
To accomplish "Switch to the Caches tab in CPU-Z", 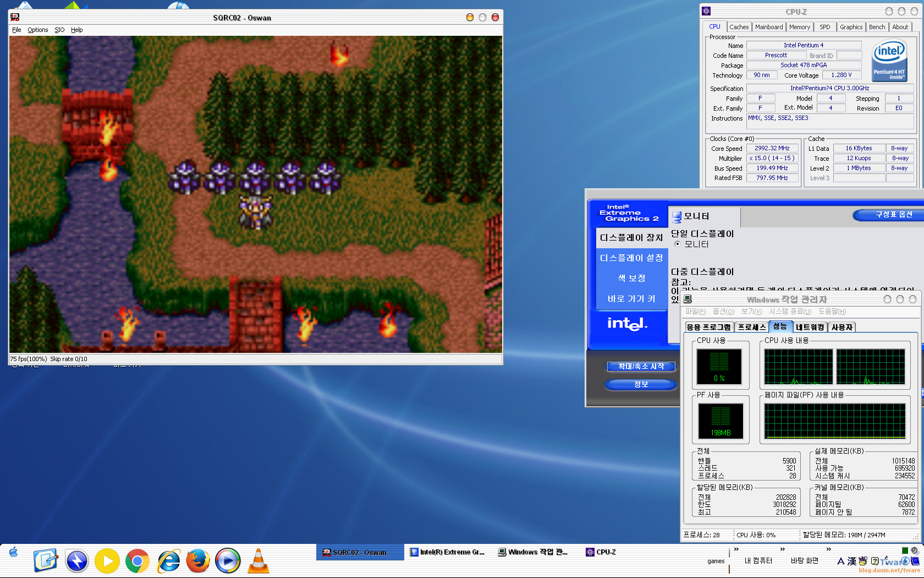I will 739,27.
